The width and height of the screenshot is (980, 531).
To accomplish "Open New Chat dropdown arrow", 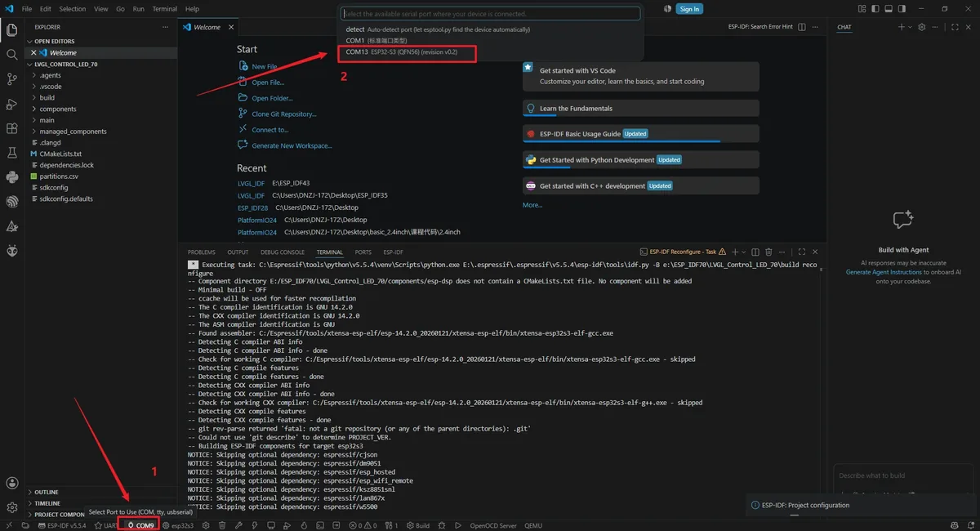I will (910, 27).
